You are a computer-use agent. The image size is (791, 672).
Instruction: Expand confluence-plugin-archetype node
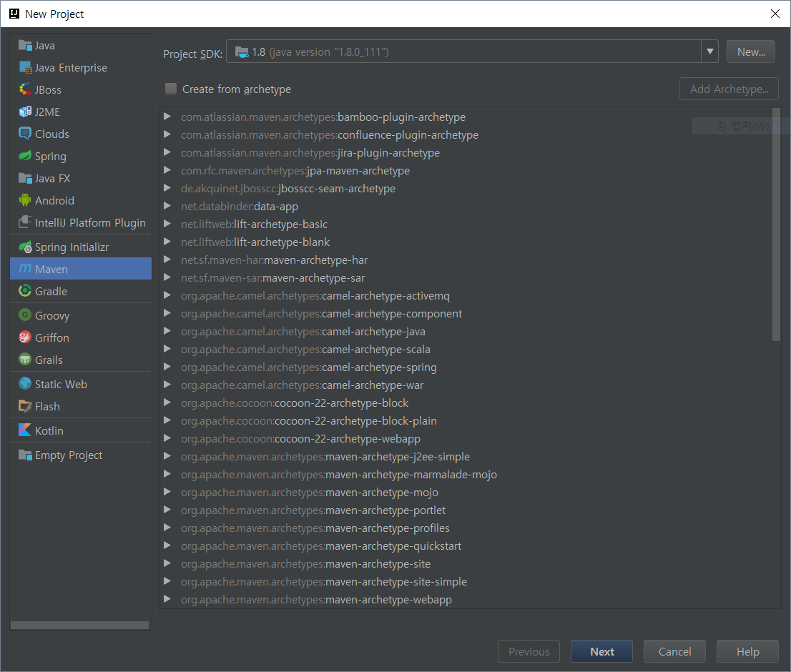click(167, 134)
